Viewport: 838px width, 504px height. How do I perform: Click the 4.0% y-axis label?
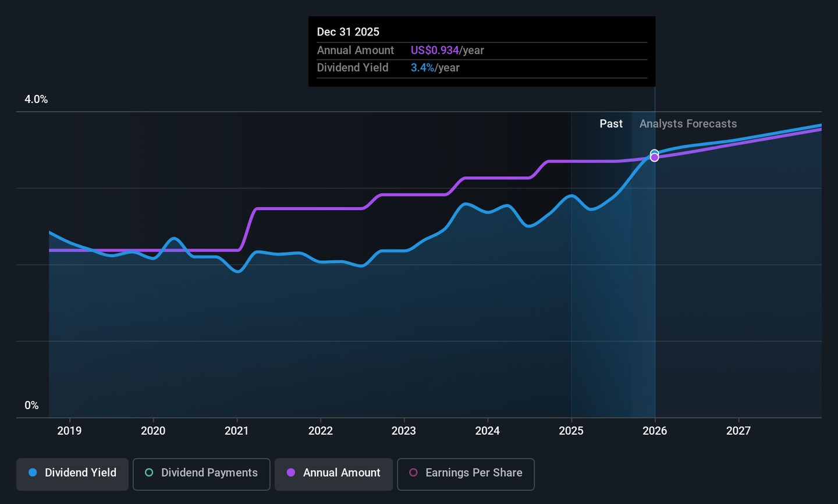[36, 100]
